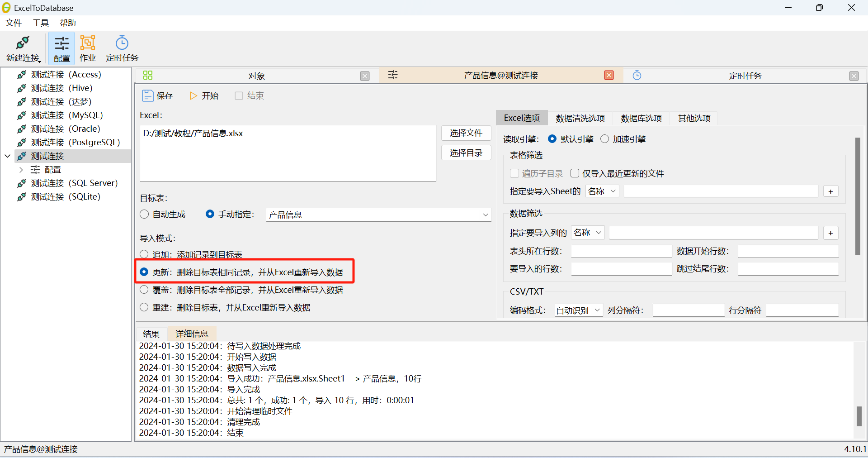Click the 新建连接 toolbar icon

(23, 43)
